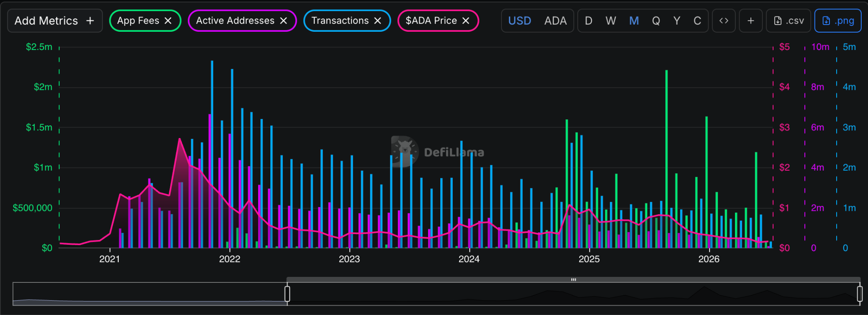Switch denomination to ADA
Viewport: 868px width, 315px height.
pos(555,21)
